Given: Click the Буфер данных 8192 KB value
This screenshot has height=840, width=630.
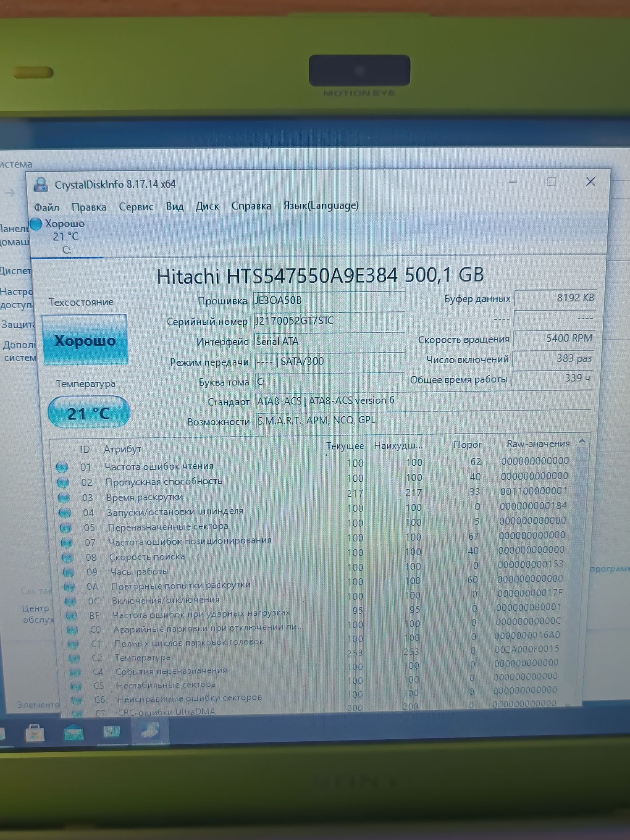Looking at the screenshot, I should click(555, 298).
